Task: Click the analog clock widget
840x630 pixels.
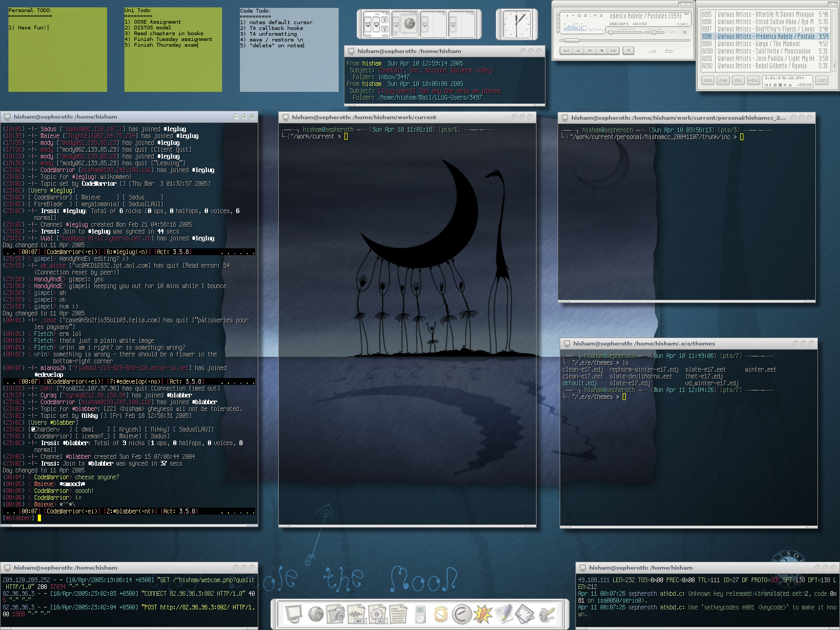Action: [x=517, y=24]
